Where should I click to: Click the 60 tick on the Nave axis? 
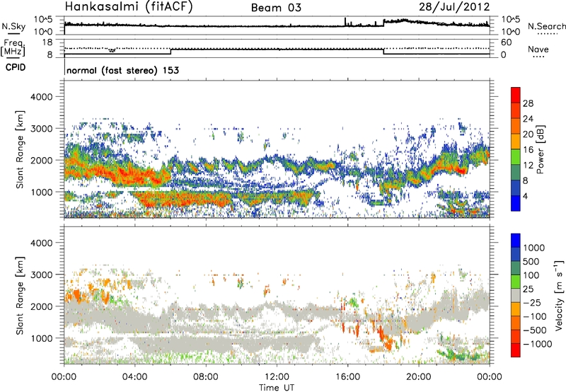coord(506,42)
